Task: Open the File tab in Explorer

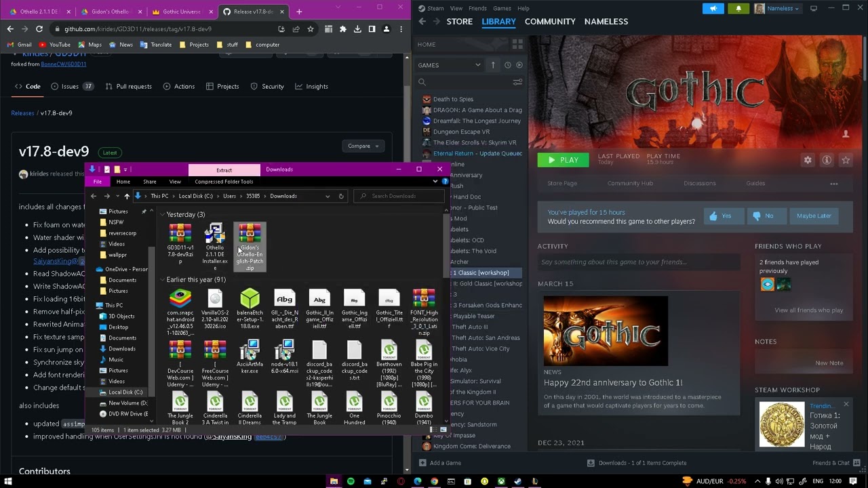Action: [98, 182]
